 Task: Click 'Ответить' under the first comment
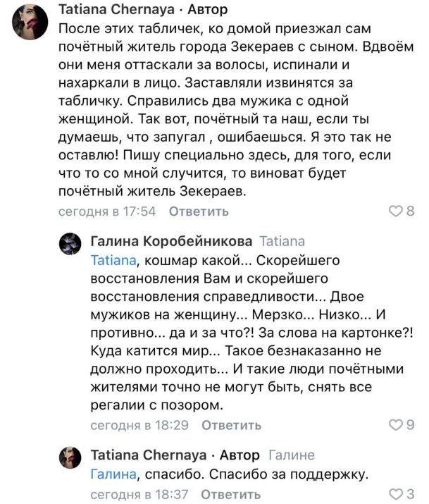click(199, 211)
